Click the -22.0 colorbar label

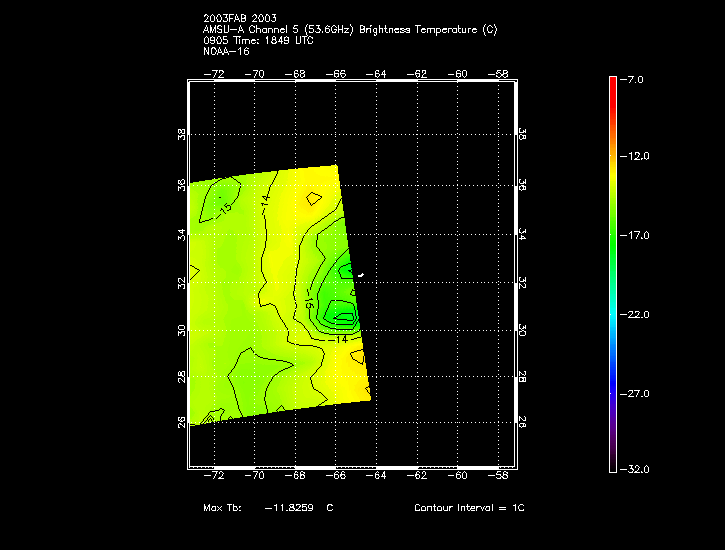636,314
